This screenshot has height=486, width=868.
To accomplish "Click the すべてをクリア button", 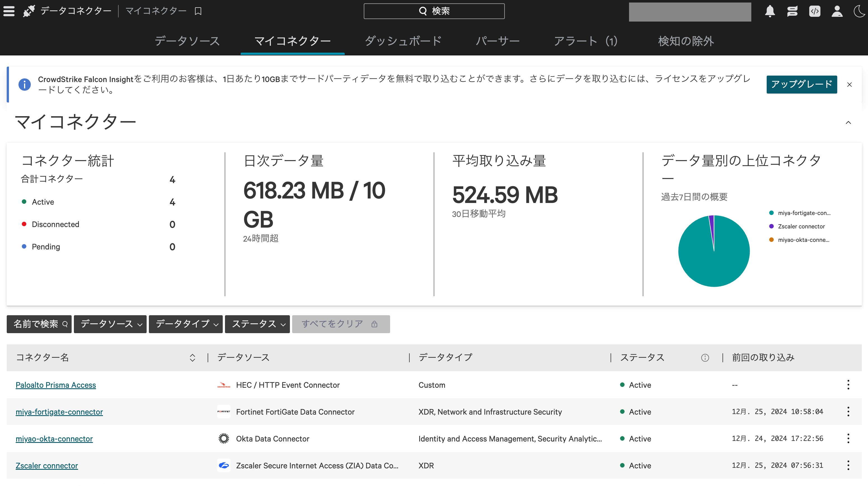I will (x=341, y=324).
